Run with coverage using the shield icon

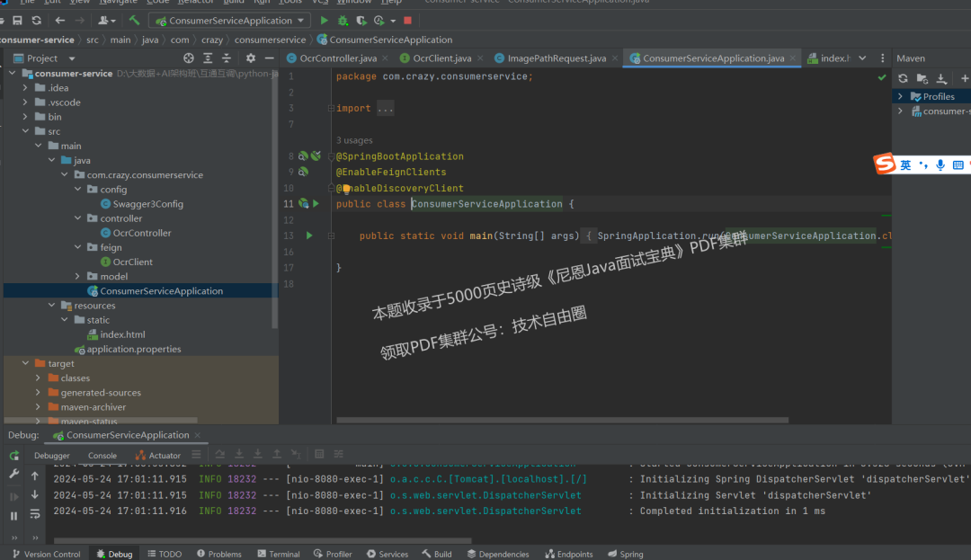click(x=361, y=21)
